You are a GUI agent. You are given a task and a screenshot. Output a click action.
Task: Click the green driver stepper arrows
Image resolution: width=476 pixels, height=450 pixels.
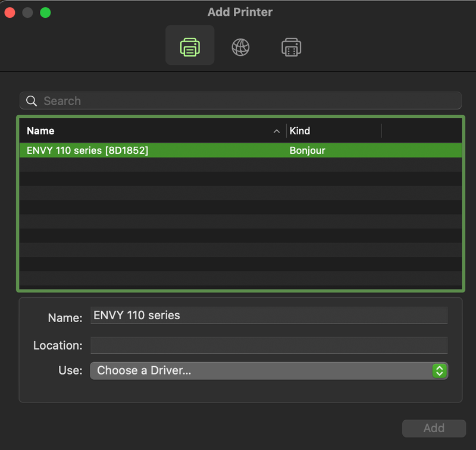point(439,370)
